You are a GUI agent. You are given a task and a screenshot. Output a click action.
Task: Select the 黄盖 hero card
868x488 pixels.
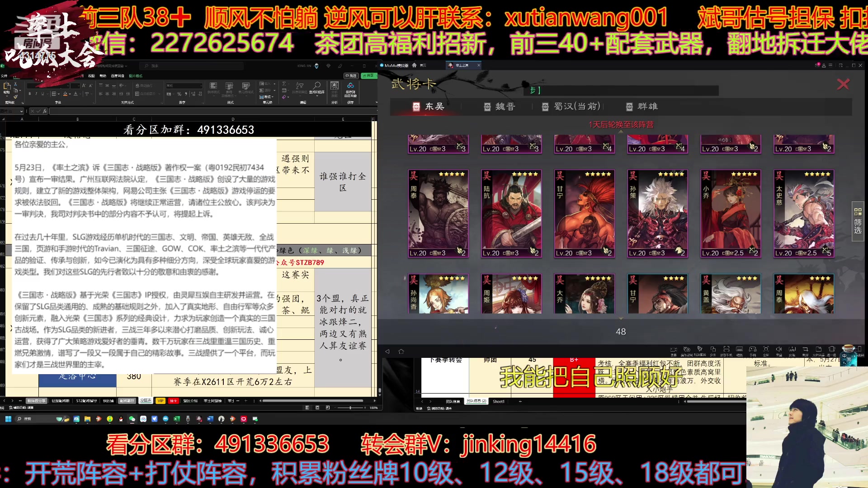(731, 294)
